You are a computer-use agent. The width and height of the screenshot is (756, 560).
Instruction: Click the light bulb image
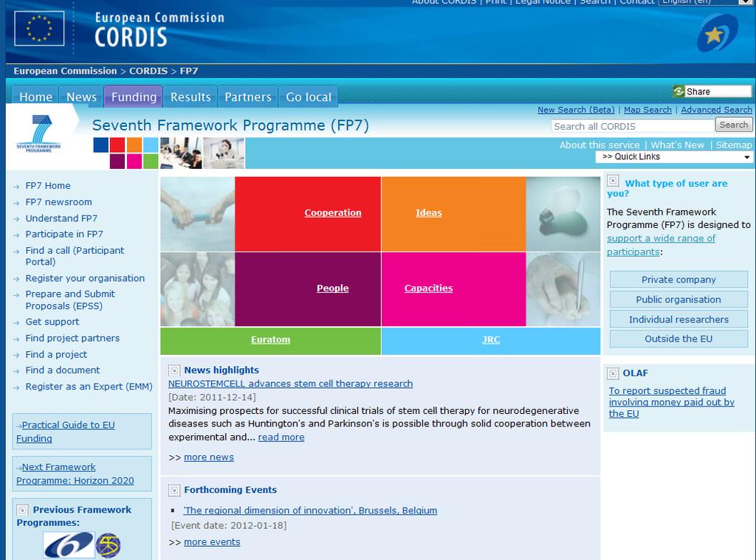563,214
